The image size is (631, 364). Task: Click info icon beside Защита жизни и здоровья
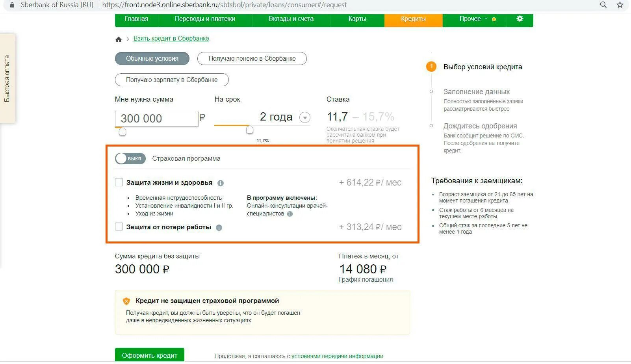coord(221,183)
